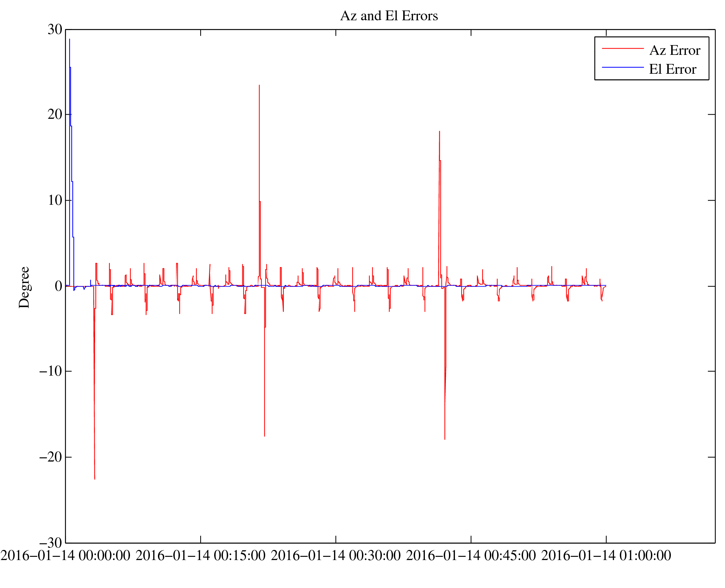This screenshot has height=588, width=725.
Task: Select the 'El Error' legend label
Action: [x=672, y=69]
